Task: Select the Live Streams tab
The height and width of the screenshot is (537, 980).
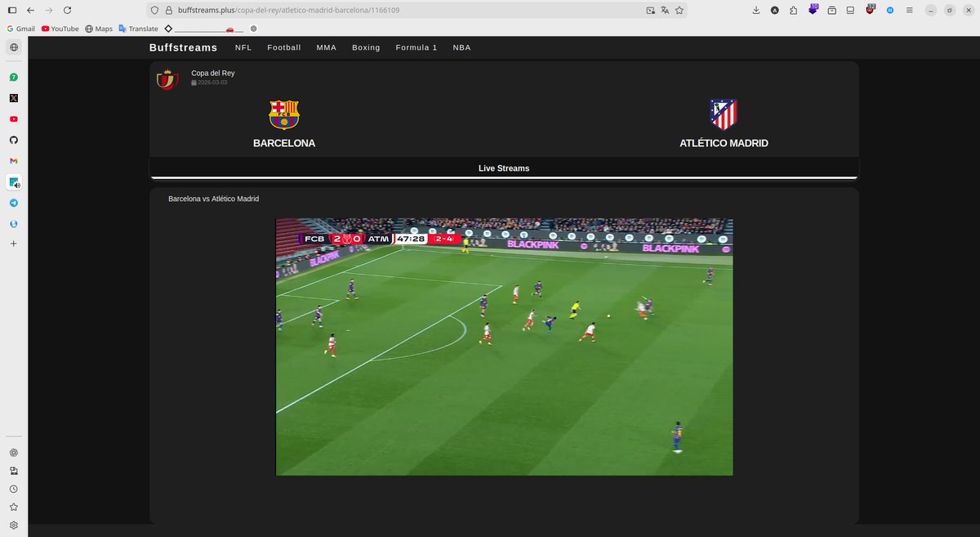Action: [504, 168]
